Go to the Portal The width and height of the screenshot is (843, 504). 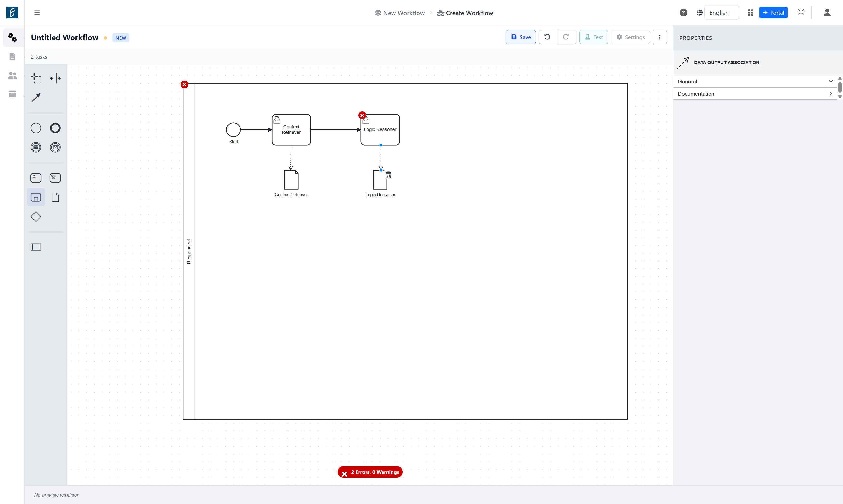[x=773, y=13]
